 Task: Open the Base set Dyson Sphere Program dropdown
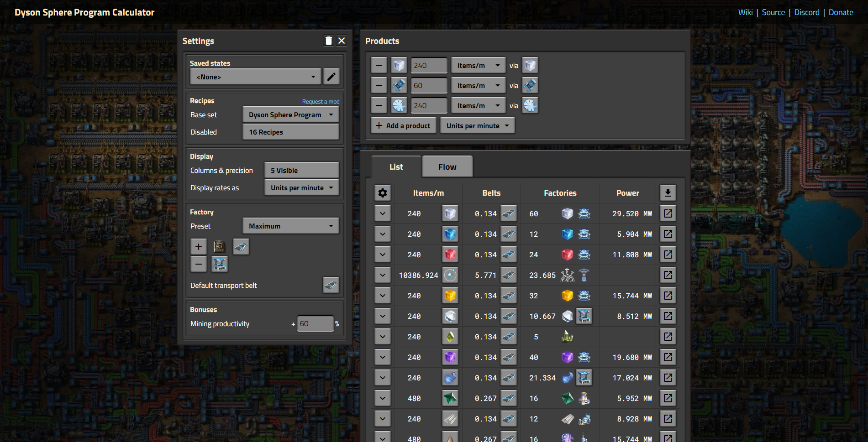click(x=290, y=114)
